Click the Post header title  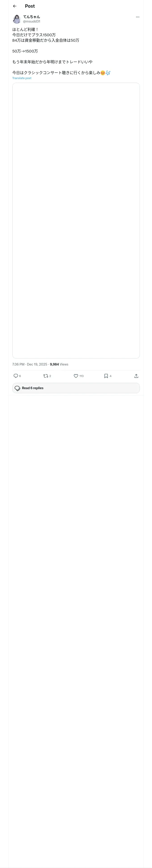pyautogui.click(x=30, y=6)
